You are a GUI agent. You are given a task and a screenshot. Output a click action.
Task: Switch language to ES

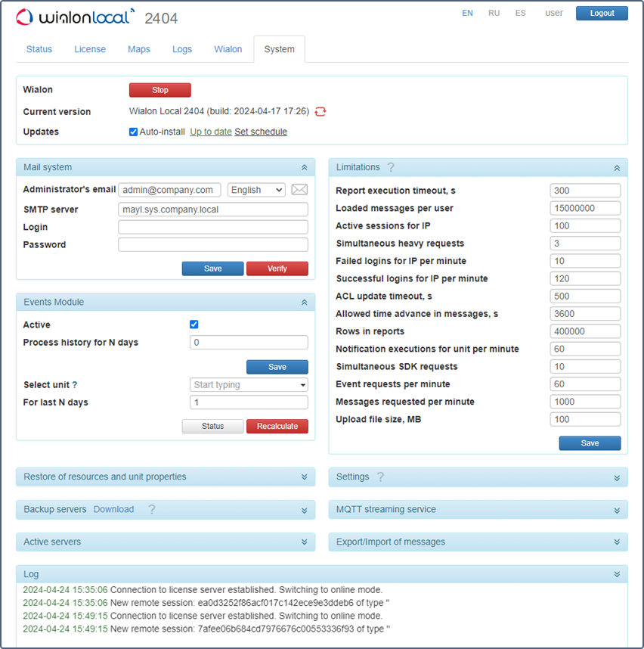click(520, 14)
